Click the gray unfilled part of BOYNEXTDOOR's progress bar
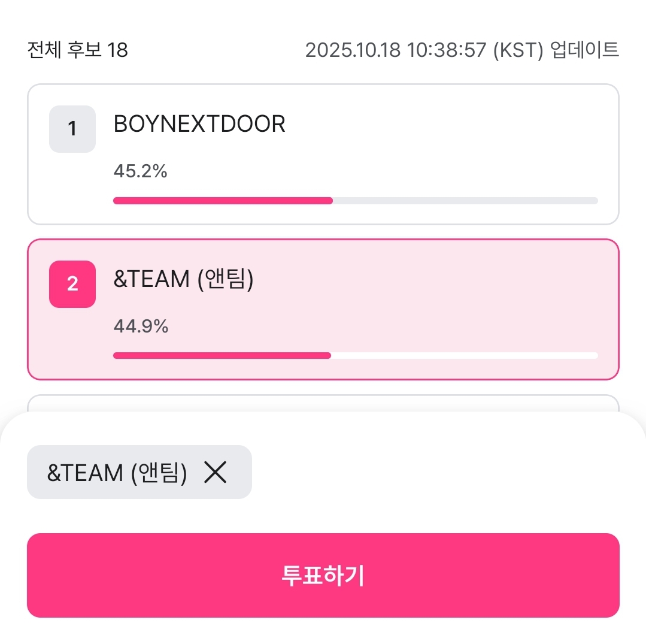Viewport: 646px width, 644px height. click(x=465, y=201)
